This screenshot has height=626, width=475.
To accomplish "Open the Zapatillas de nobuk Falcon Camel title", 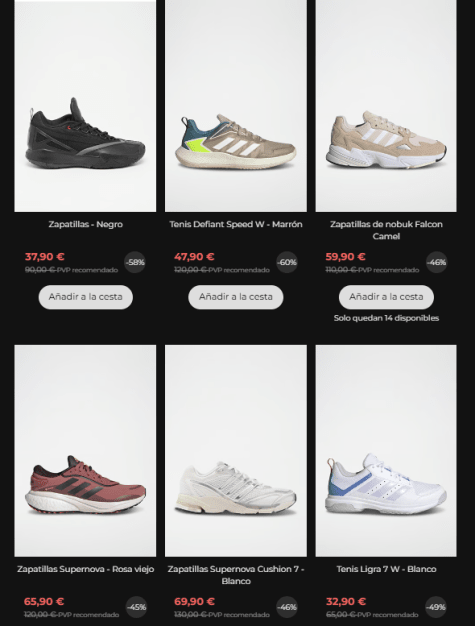I will coord(386,230).
